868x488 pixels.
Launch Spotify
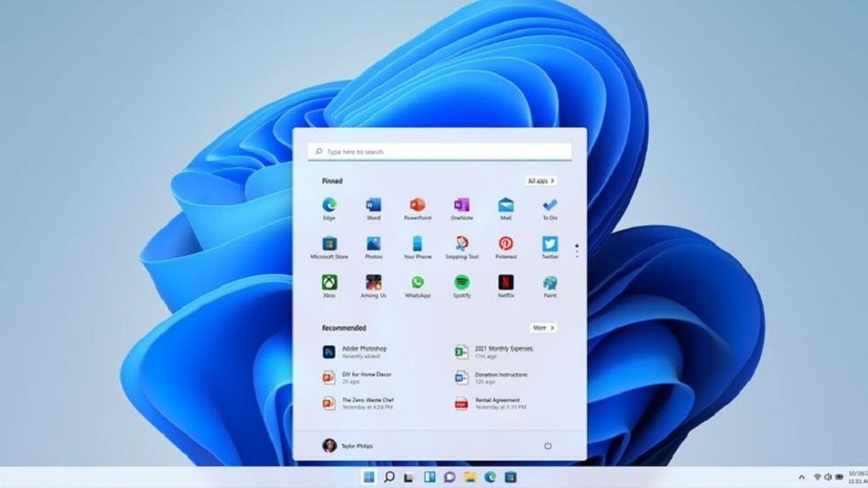(462, 286)
